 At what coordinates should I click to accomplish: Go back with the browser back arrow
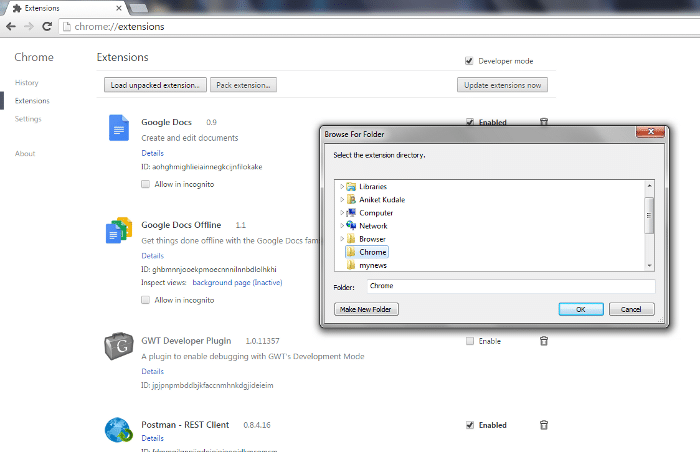11,27
